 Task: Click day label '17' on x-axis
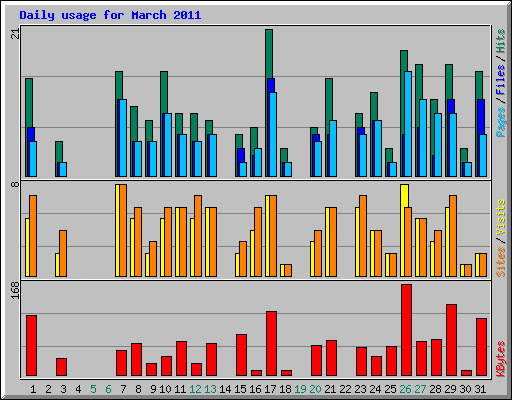pyautogui.click(x=270, y=389)
